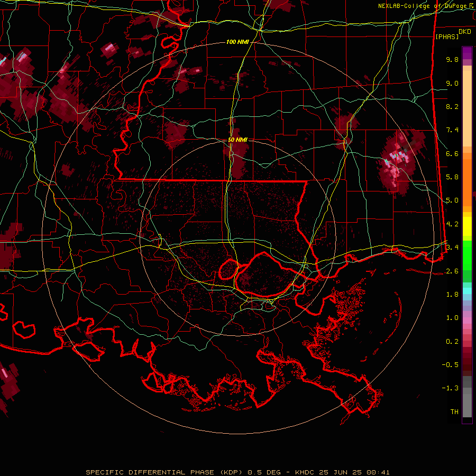Click the -1.3 scale value
The height and width of the screenshot is (476, 476).
click(x=450, y=388)
